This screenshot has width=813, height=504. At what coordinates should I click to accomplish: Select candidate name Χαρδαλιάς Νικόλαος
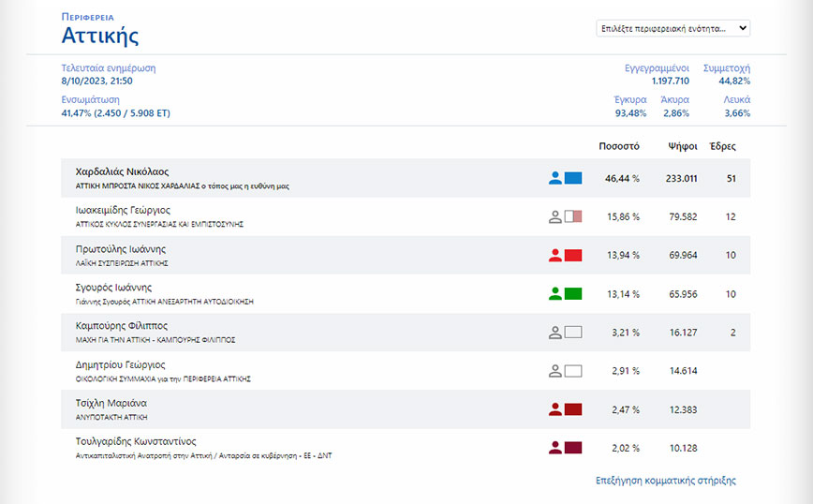click(x=122, y=171)
